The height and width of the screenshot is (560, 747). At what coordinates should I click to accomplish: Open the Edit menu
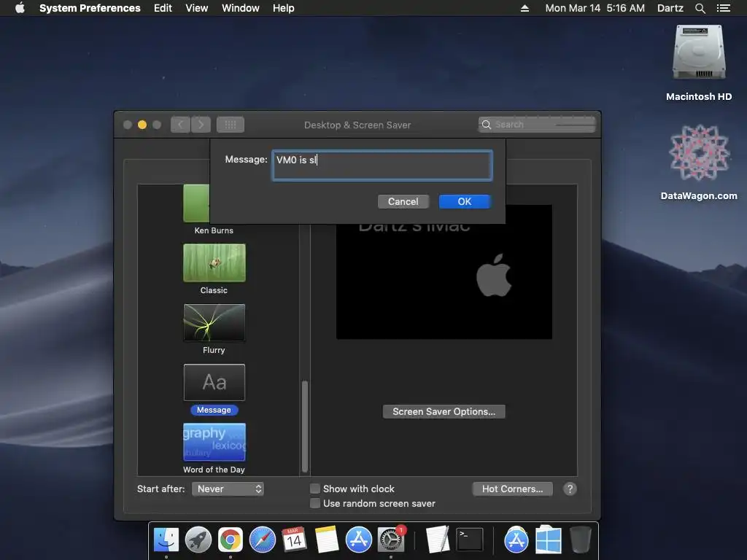(x=163, y=8)
